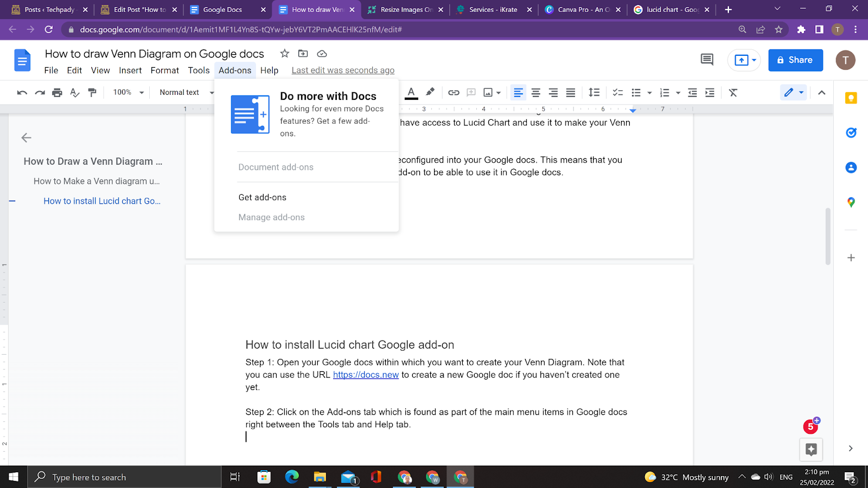The image size is (868, 488).
Task: Toggle the checklist formatting
Action: (618, 93)
